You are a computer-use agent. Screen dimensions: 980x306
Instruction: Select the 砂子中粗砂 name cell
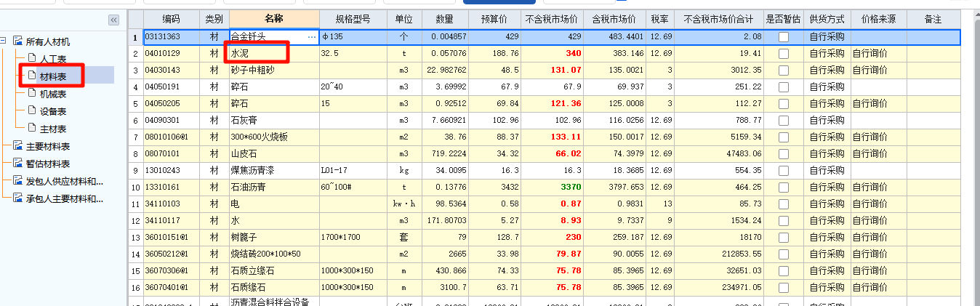[x=274, y=71]
